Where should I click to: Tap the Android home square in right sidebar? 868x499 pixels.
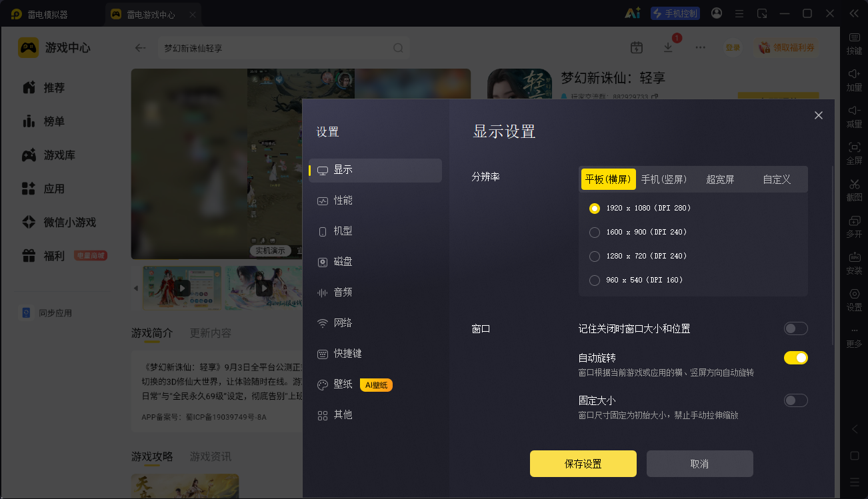point(854,456)
